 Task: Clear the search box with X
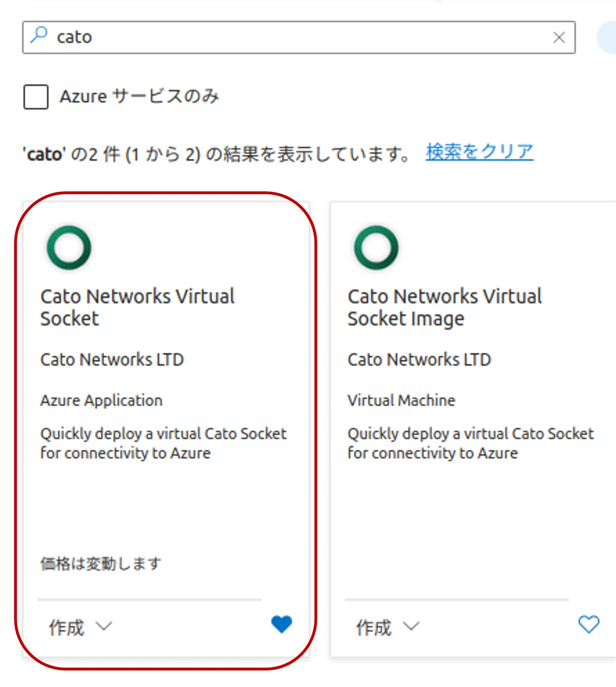point(559,37)
